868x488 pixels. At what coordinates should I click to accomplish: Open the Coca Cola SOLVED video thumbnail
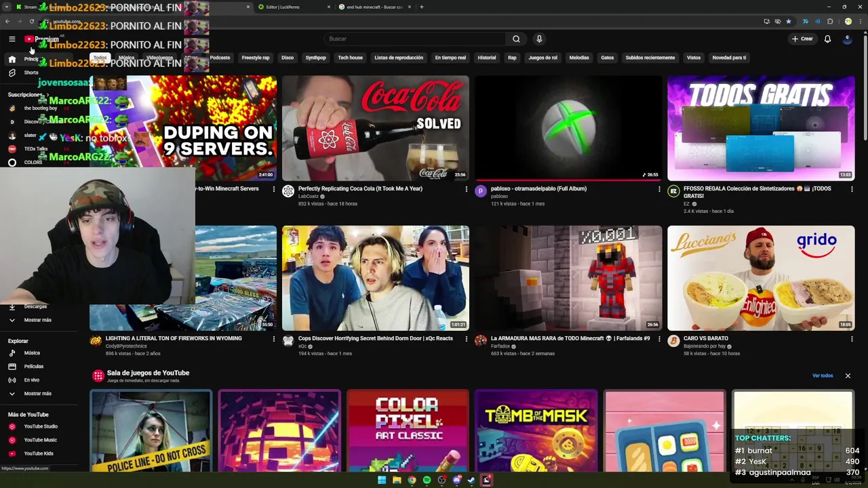coord(375,128)
